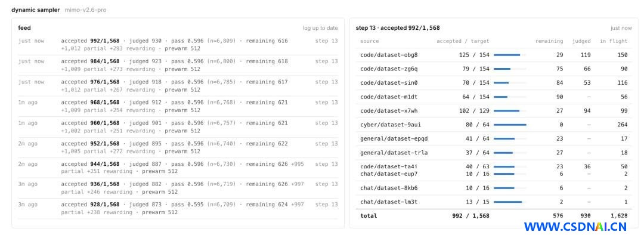
Task: Click the 'remaining' column header
Action: [549, 41]
